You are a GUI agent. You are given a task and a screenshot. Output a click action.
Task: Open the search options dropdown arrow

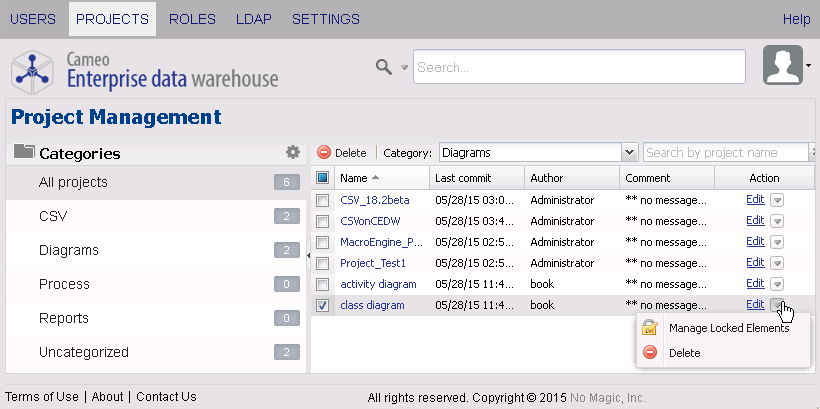[404, 67]
